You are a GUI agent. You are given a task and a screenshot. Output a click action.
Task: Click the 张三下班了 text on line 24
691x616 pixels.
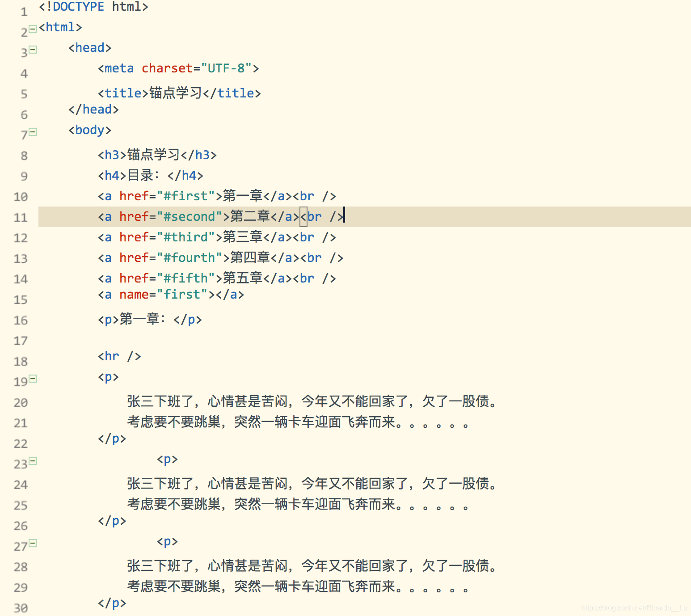coord(313,484)
